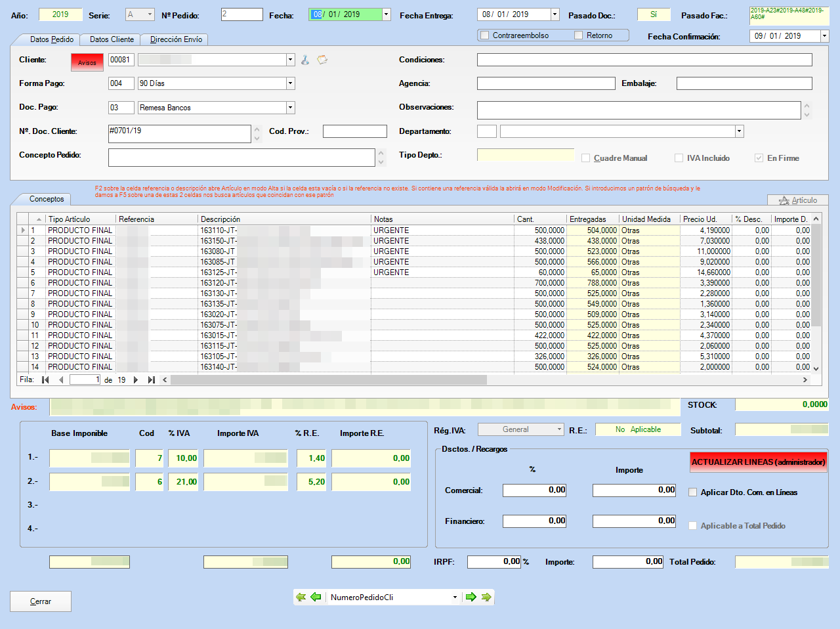Go to last order with double-right green arrow
This screenshot has height=629, width=840.
(486, 597)
